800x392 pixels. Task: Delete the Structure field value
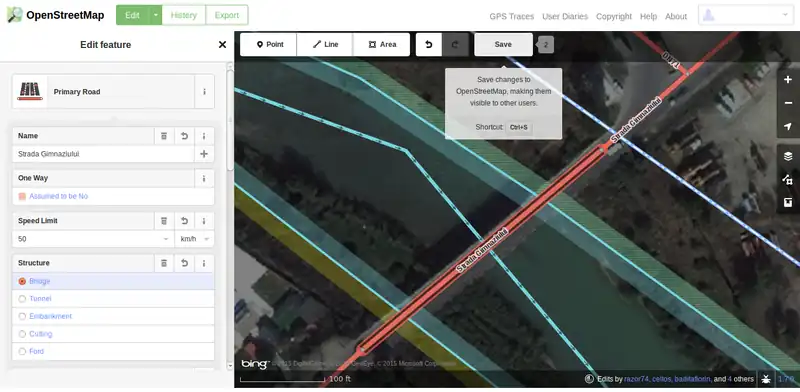point(164,263)
